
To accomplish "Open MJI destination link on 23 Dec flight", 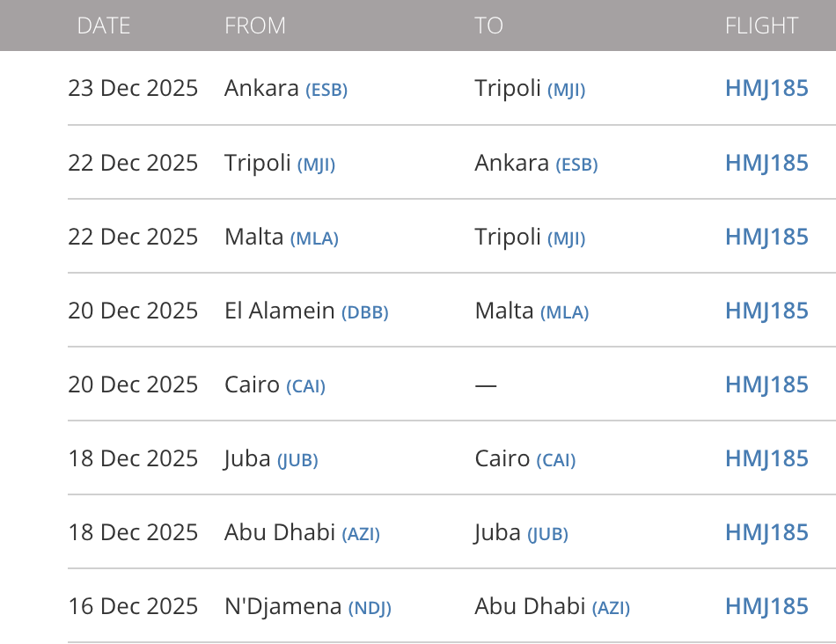I will pos(566,91).
